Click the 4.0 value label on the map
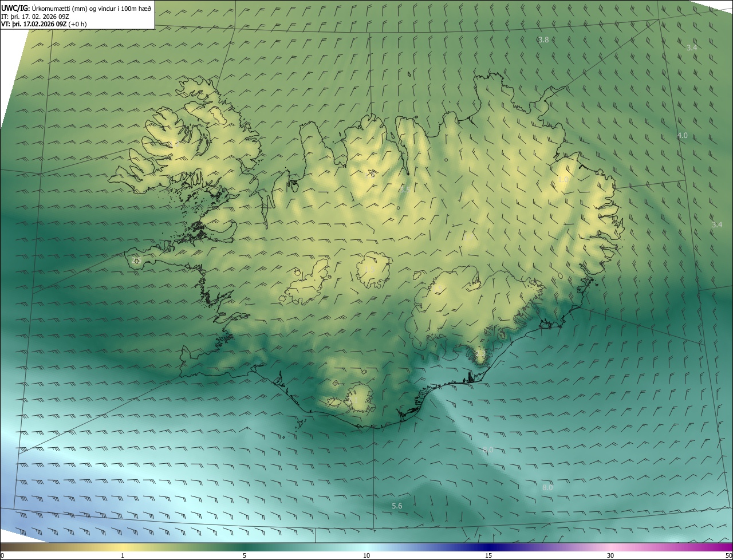 point(682,136)
